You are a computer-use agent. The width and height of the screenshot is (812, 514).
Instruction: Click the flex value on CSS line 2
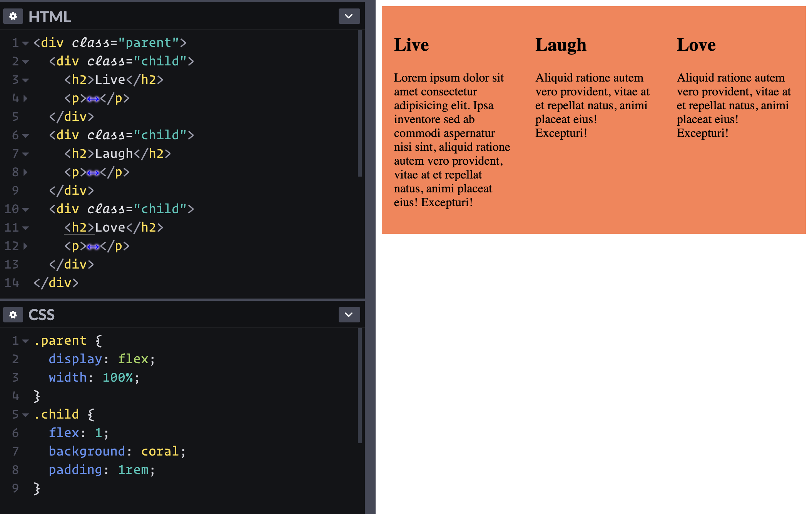click(133, 359)
